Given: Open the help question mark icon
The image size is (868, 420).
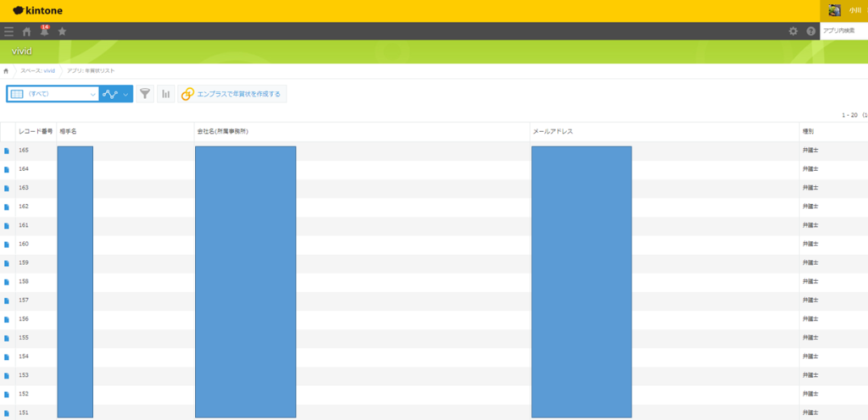Looking at the screenshot, I should [x=810, y=31].
